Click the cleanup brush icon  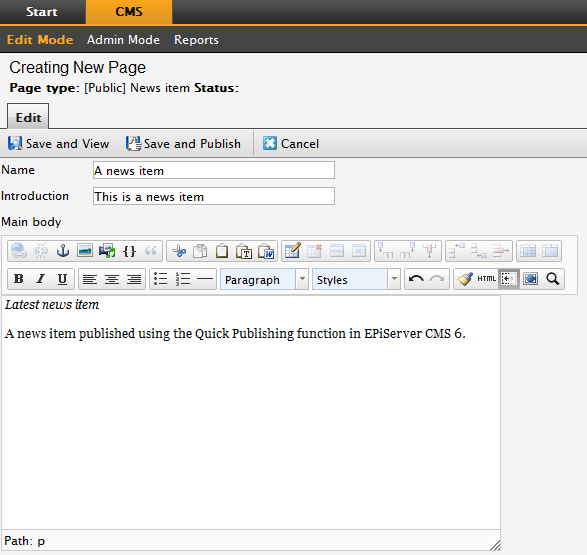pyautogui.click(x=465, y=279)
